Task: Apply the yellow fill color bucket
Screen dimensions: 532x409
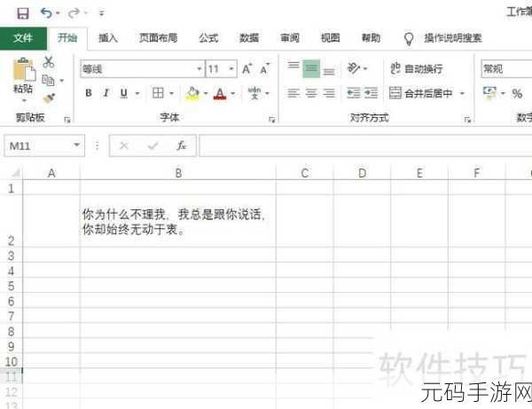Action: [x=192, y=93]
